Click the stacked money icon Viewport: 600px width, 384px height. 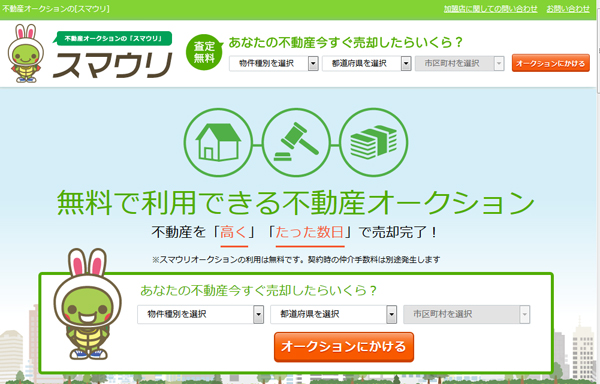(x=374, y=142)
